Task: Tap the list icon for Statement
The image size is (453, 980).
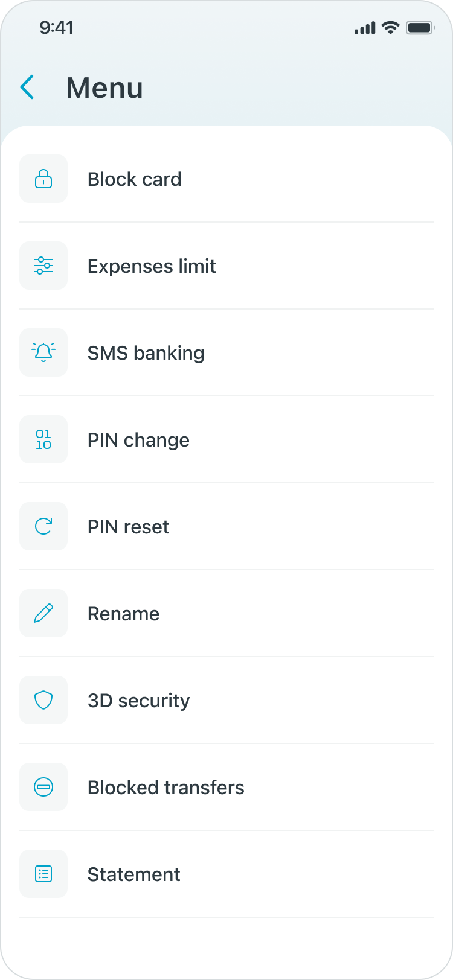Action: (x=43, y=874)
